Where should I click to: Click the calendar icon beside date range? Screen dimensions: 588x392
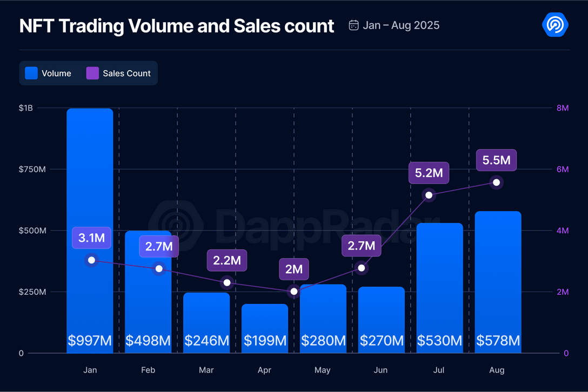pyautogui.click(x=354, y=25)
